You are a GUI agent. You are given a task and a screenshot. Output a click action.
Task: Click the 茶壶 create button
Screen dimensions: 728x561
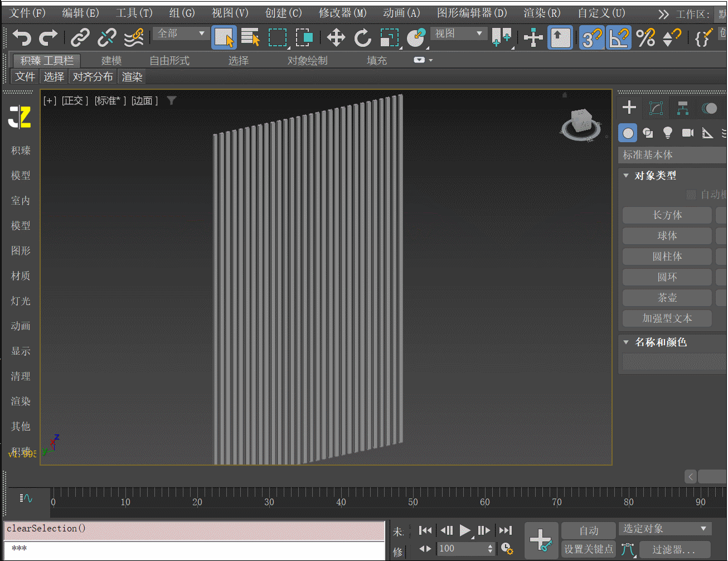[x=667, y=298]
